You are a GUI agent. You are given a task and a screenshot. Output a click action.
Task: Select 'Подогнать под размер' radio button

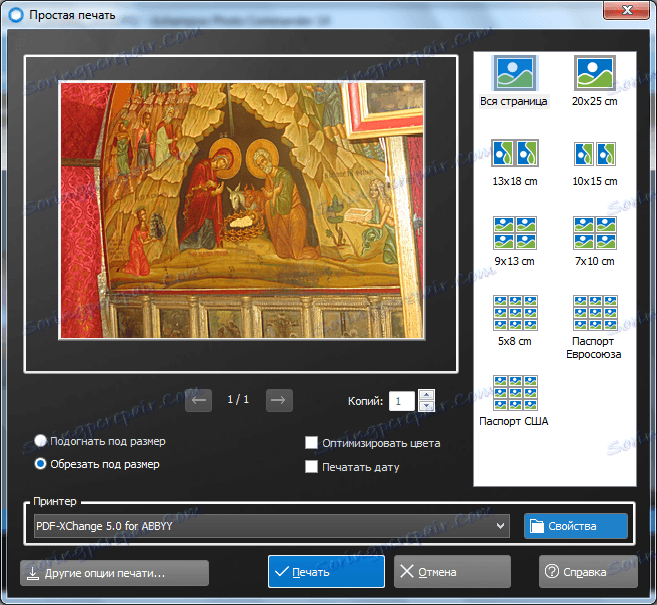(40, 441)
